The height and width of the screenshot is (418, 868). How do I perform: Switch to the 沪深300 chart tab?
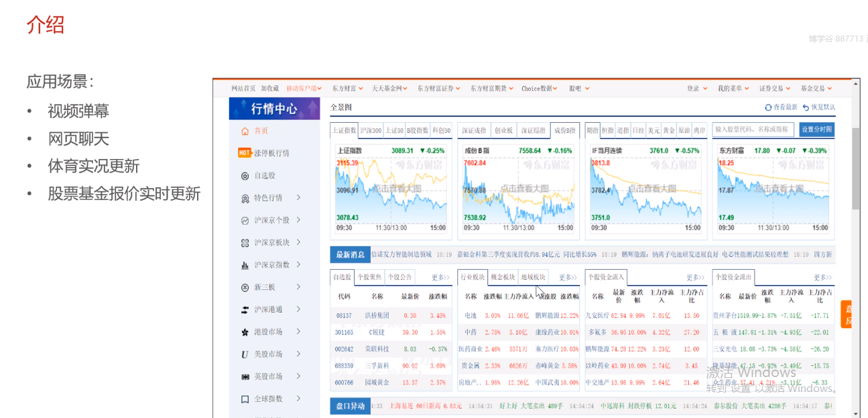point(371,130)
